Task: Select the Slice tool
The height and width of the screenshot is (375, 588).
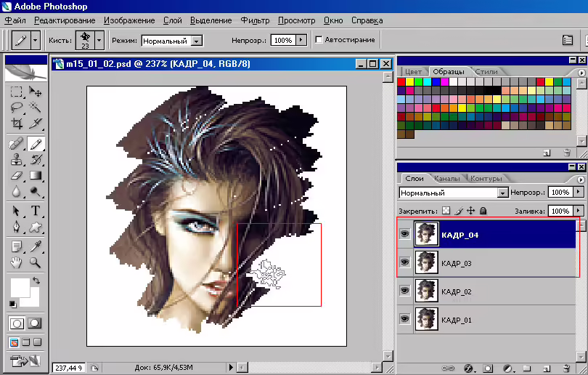Action: 36,124
